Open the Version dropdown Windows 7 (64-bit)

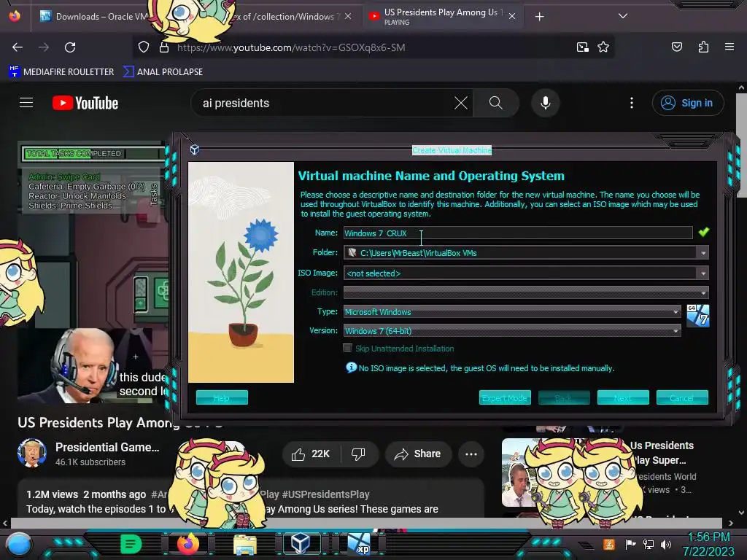(512, 331)
